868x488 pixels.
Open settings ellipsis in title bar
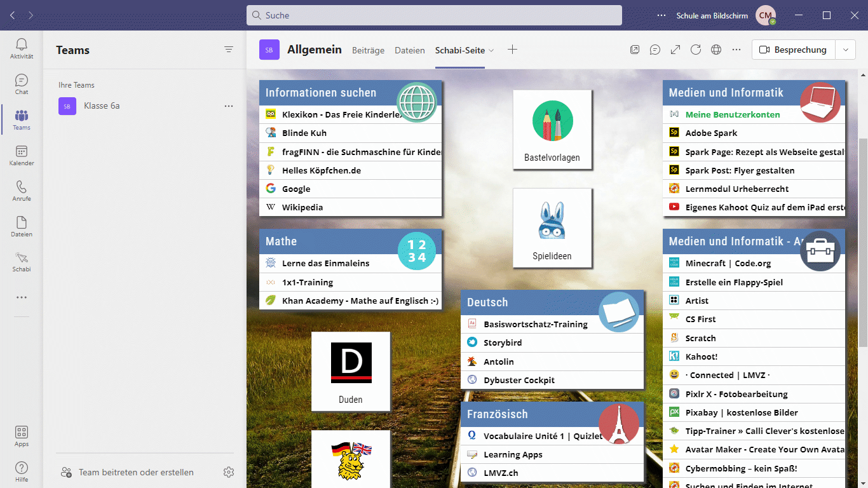(661, 15)
